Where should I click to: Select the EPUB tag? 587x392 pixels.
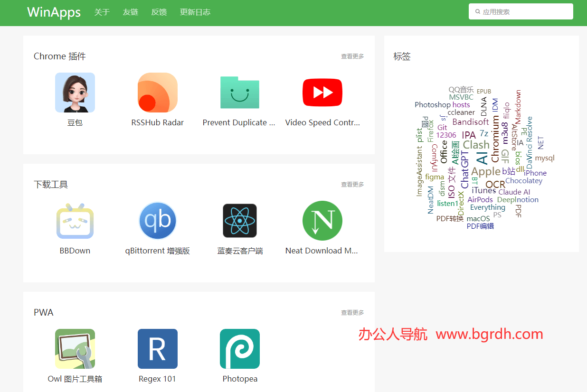point(484,91)
